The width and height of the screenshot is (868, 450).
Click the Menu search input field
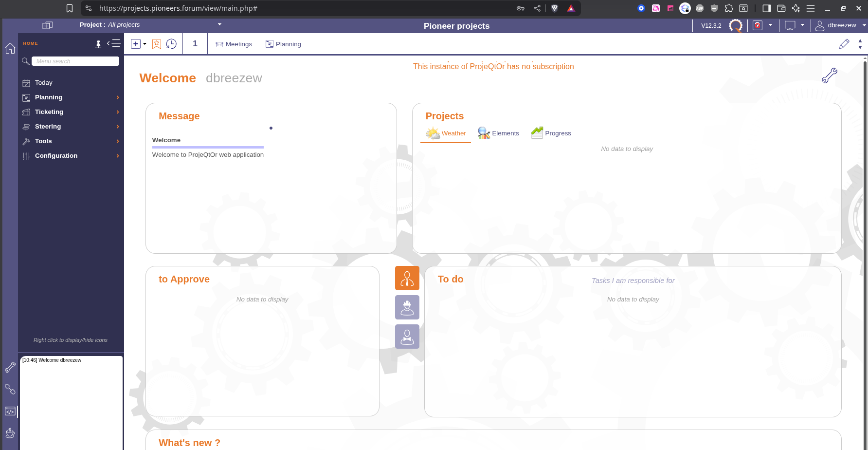pyautogui.click(x=75, y=61)
